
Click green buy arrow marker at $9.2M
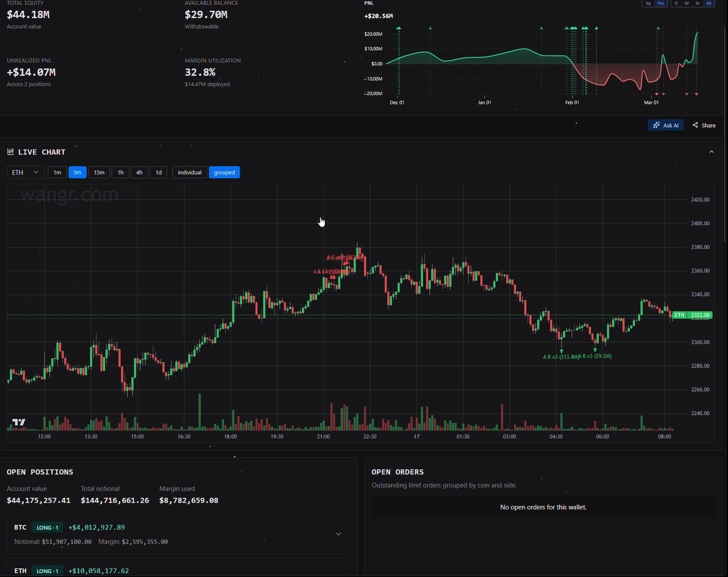pos(595,350)
